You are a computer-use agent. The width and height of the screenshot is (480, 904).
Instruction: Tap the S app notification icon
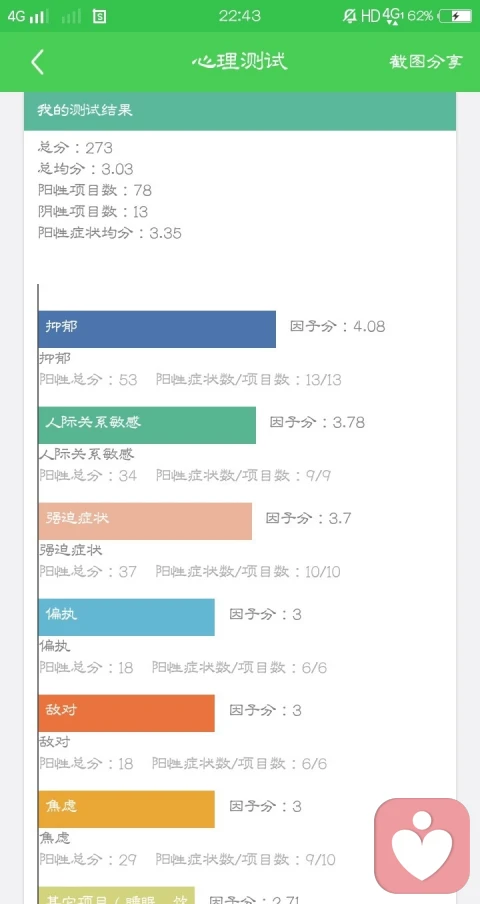pyautogui.click(x=99, y=16)
